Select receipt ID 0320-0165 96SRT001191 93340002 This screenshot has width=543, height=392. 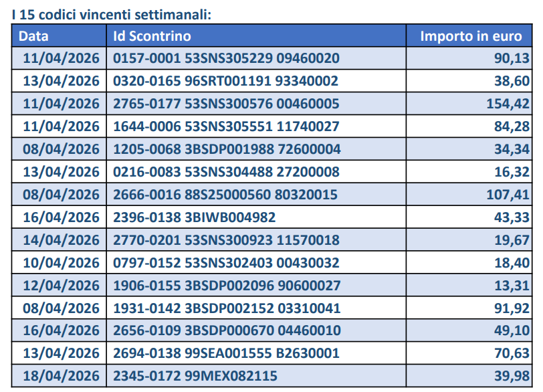click(226, 82)
